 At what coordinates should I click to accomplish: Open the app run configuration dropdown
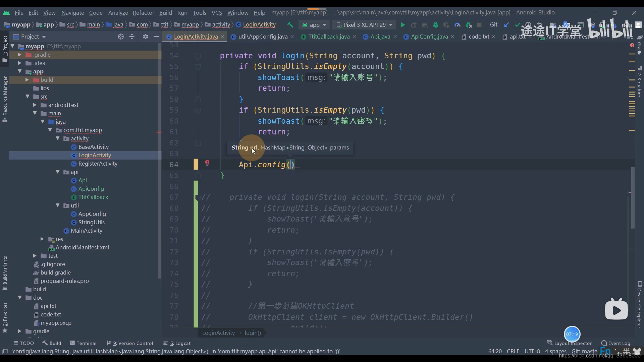pos(314,25)
